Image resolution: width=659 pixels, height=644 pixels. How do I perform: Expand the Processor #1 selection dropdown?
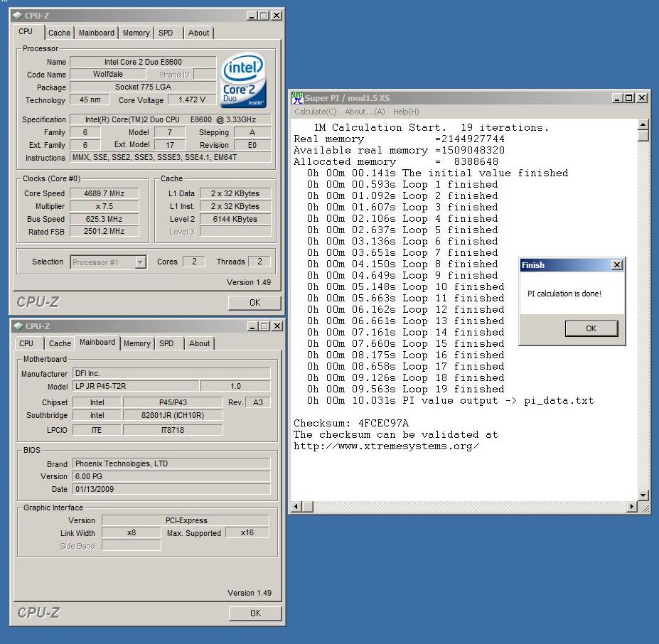(x=140, y=262)
